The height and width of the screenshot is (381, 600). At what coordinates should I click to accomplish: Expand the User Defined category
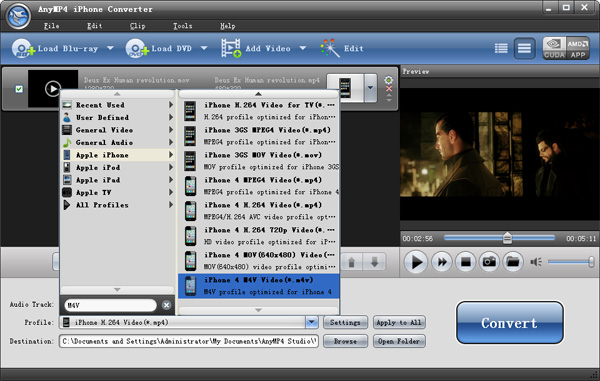(x=117, y=117)
